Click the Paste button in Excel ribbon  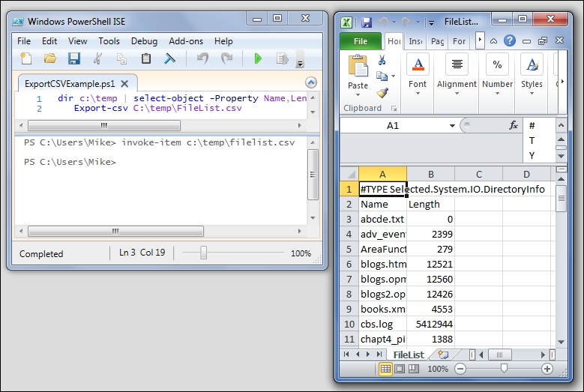pos(358,75)
